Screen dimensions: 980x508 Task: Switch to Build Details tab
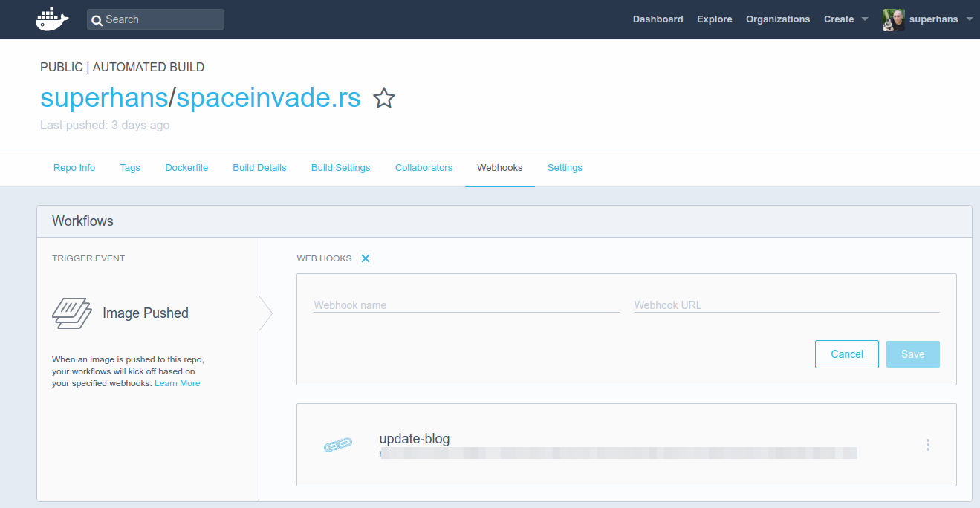coord(259,168)
